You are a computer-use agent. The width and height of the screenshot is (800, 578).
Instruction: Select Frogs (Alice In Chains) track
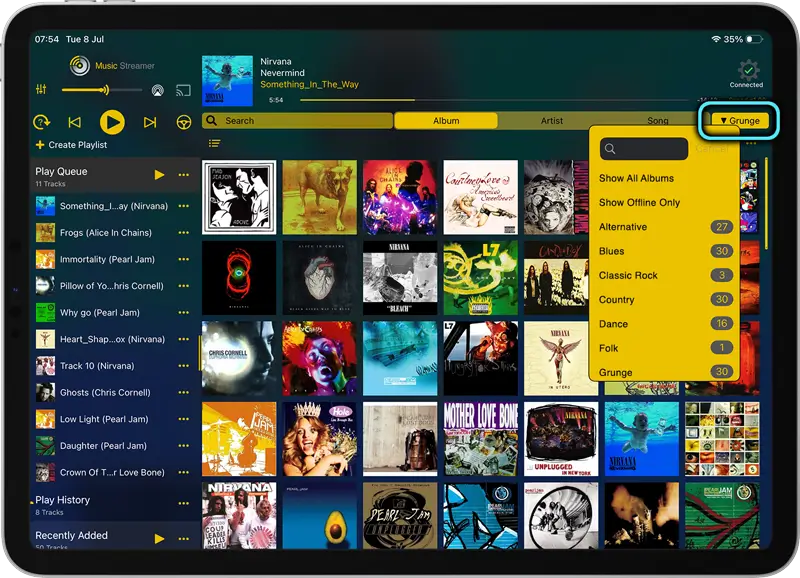point(106,233)
